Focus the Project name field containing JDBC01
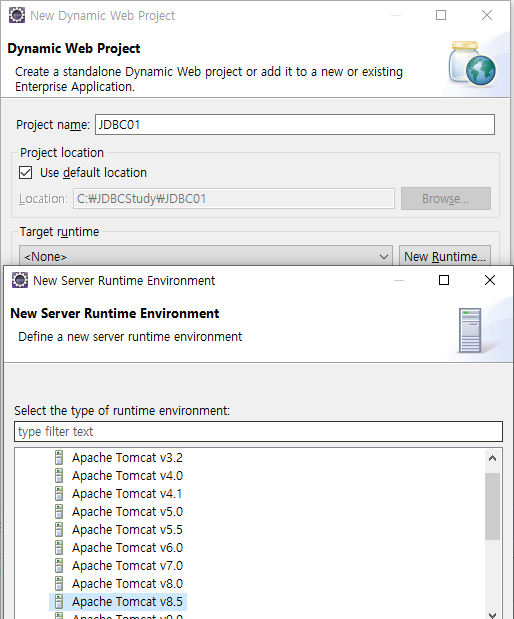The height and width of the screenshot is (619, 514). [x=295, y=125]
